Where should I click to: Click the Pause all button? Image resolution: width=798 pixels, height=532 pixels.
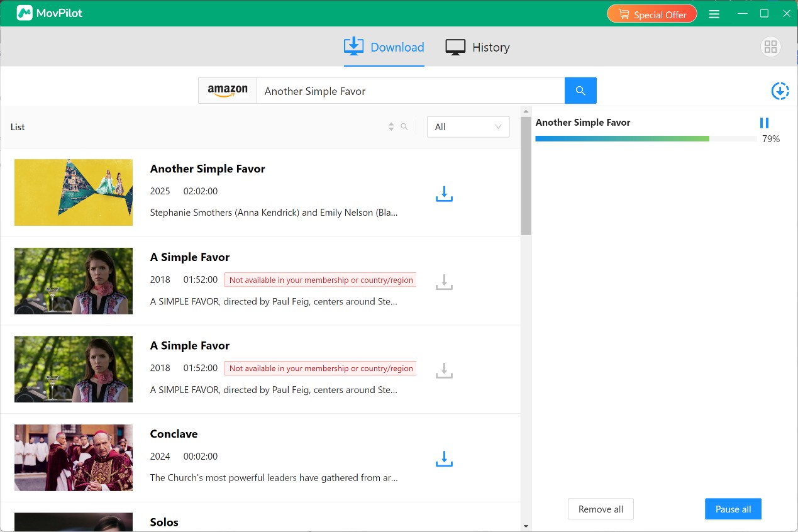click(x=733, y=509)
